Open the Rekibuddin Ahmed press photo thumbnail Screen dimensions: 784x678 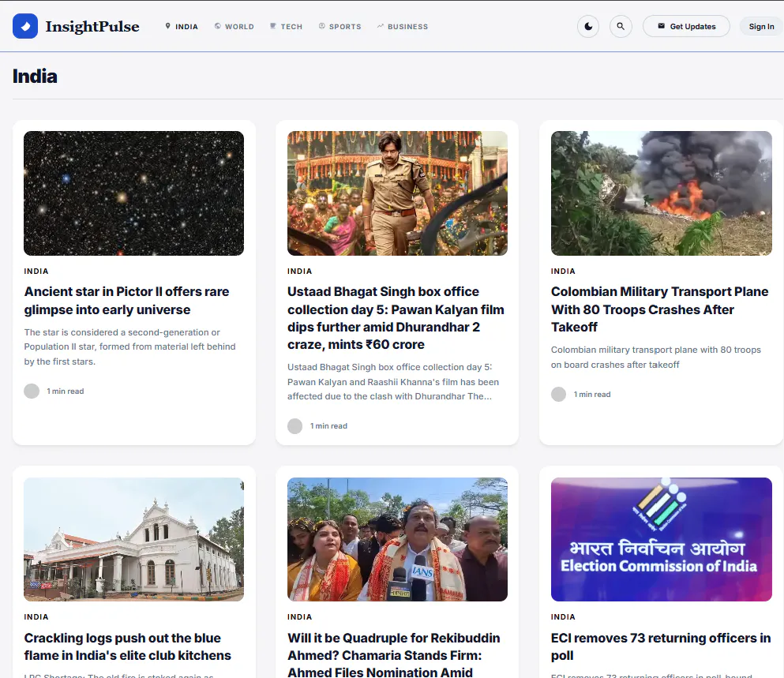pos(397,539)
